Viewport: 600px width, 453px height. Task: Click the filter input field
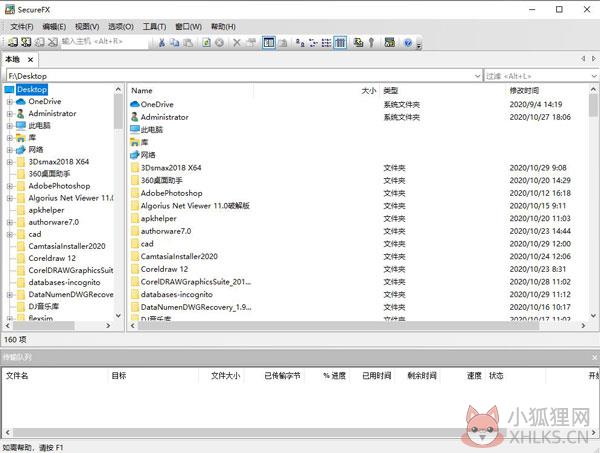pos(537,76)
